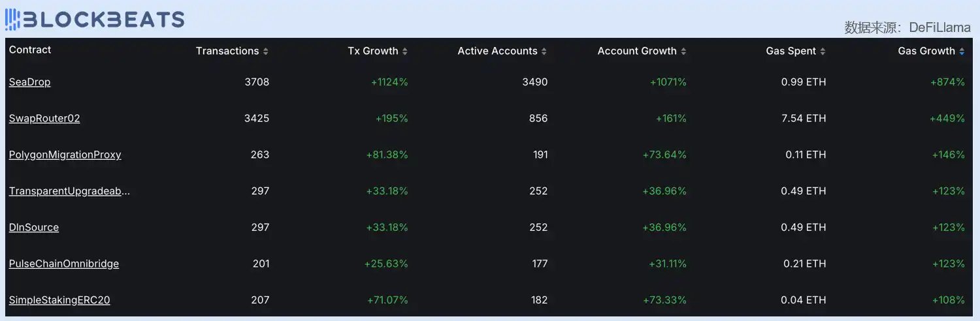Open the SimpleStakingERC20 contract link
Screen dimensions: 980x321
pos(59,300)
